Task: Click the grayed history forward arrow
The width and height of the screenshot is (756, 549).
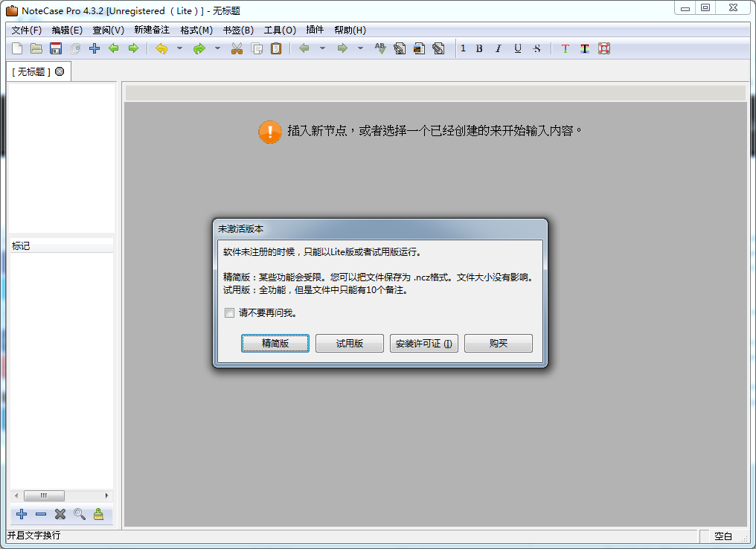Action: (342, 48)
